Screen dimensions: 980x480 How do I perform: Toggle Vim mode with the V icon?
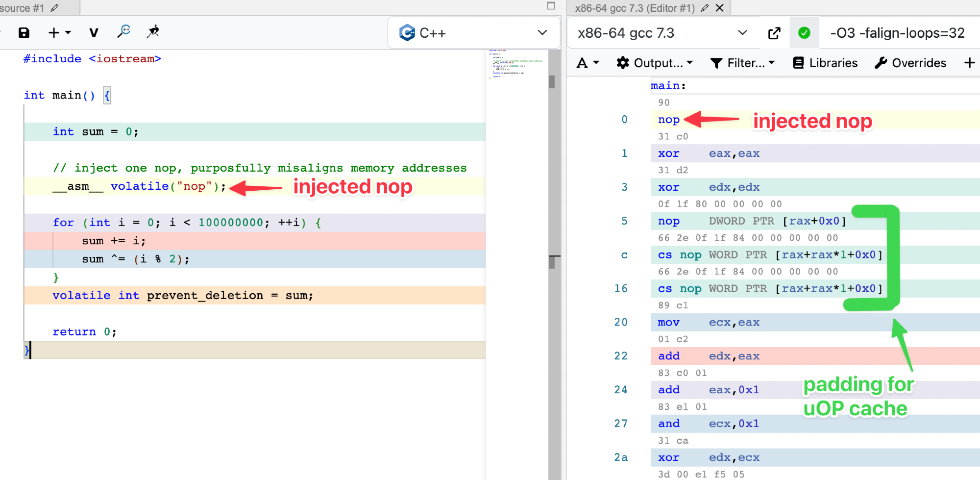[94, 33]
